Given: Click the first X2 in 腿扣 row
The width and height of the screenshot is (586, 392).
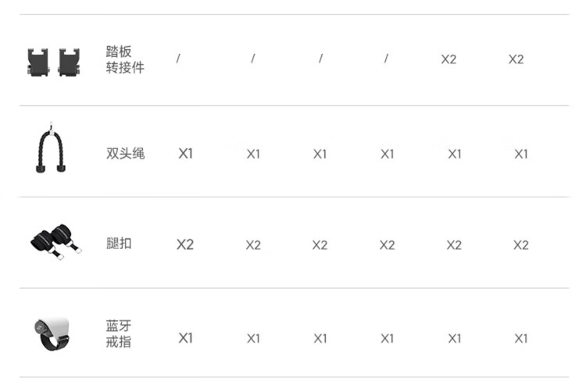Looking at the screenshot, I should tap(185, 245).
